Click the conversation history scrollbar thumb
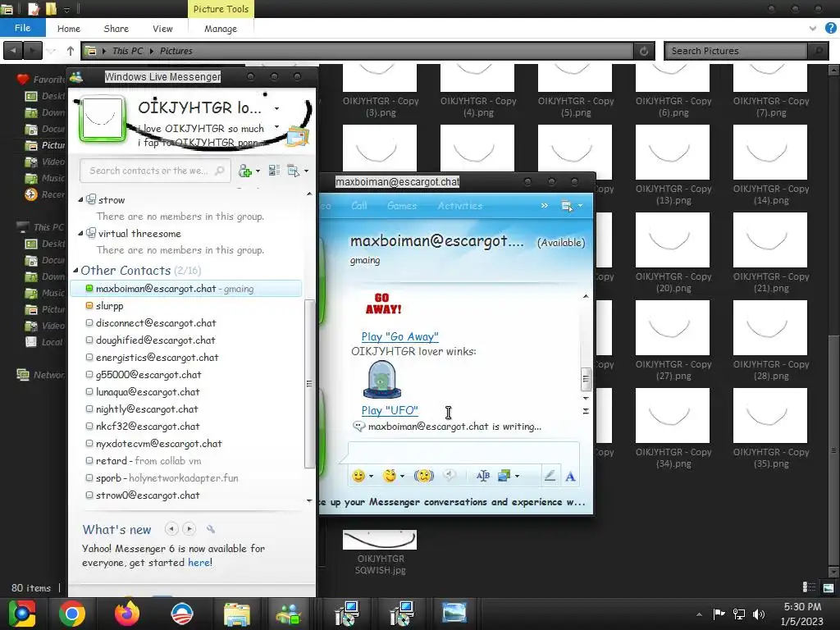840x630 pixels. [x=586, y=379]
